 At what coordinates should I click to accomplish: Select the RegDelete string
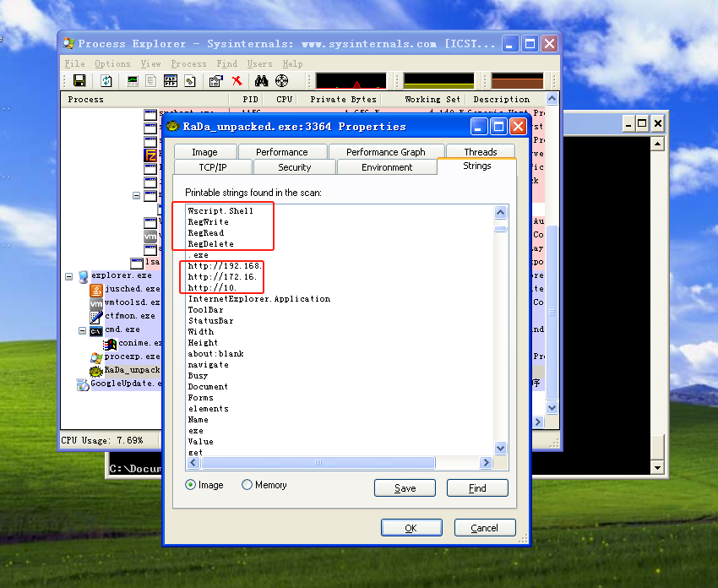(x=210, y=243)
